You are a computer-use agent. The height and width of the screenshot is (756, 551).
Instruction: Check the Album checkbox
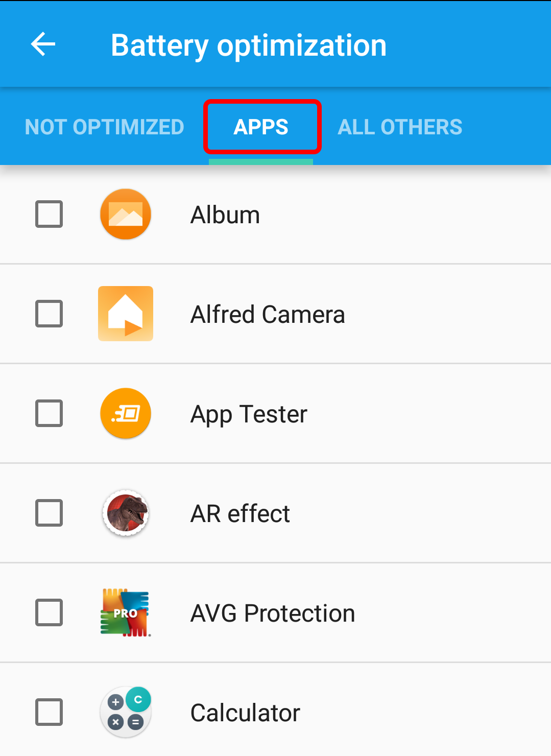coord(49,214)
